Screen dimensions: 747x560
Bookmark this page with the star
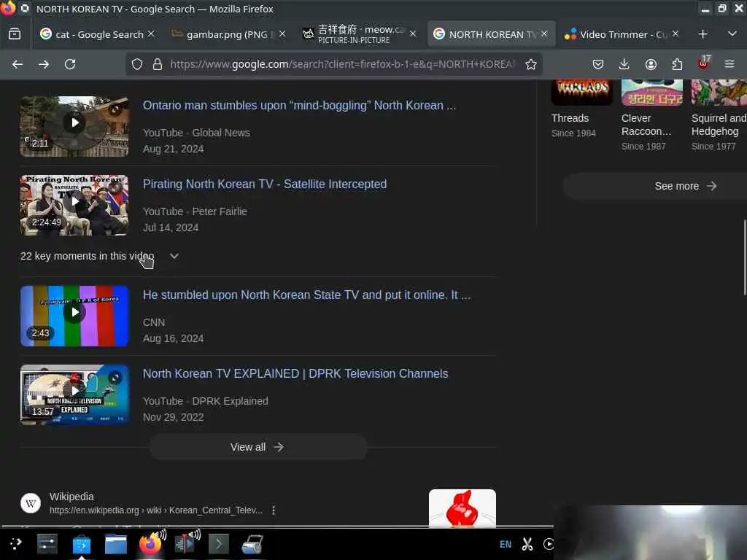(531, 64)
